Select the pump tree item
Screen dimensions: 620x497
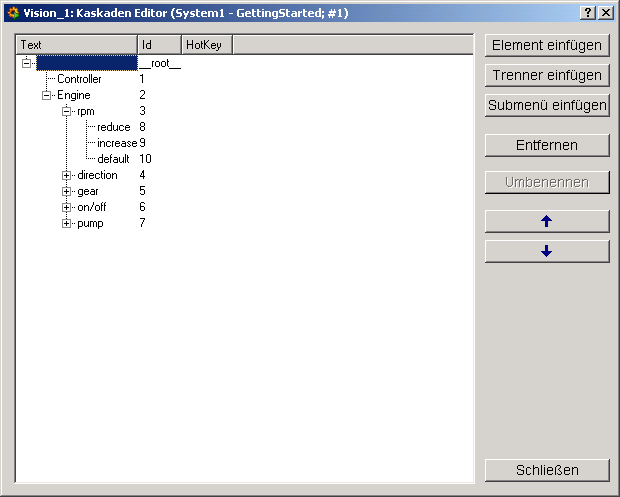90,223
